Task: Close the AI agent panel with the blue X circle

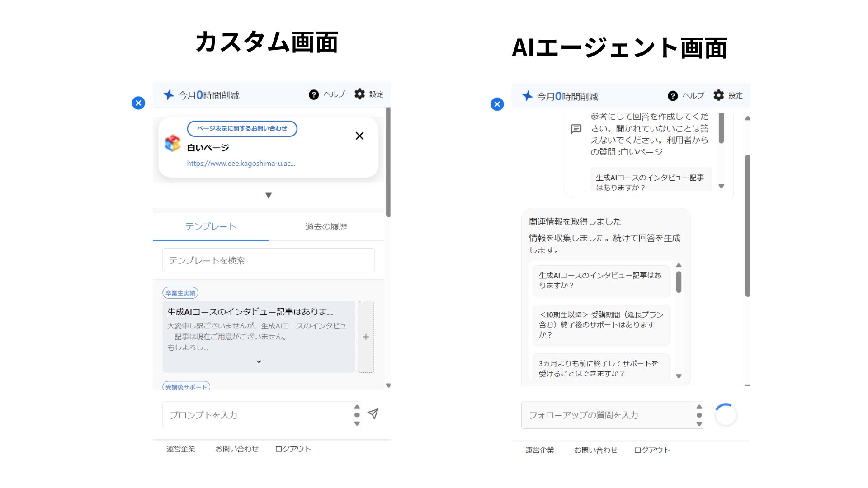Action: (x=497, y=104)
